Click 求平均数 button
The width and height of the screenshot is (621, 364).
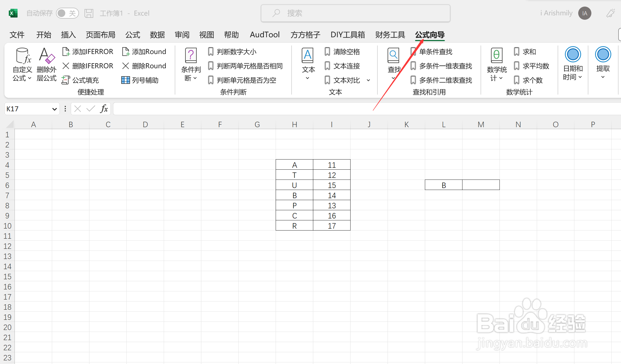(x=531, y=66)
